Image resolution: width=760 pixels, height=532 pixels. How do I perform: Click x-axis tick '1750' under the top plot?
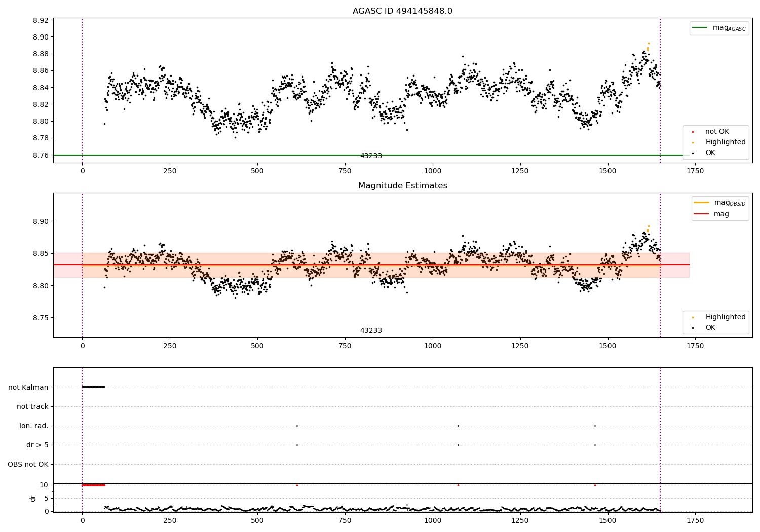point(695,171)
